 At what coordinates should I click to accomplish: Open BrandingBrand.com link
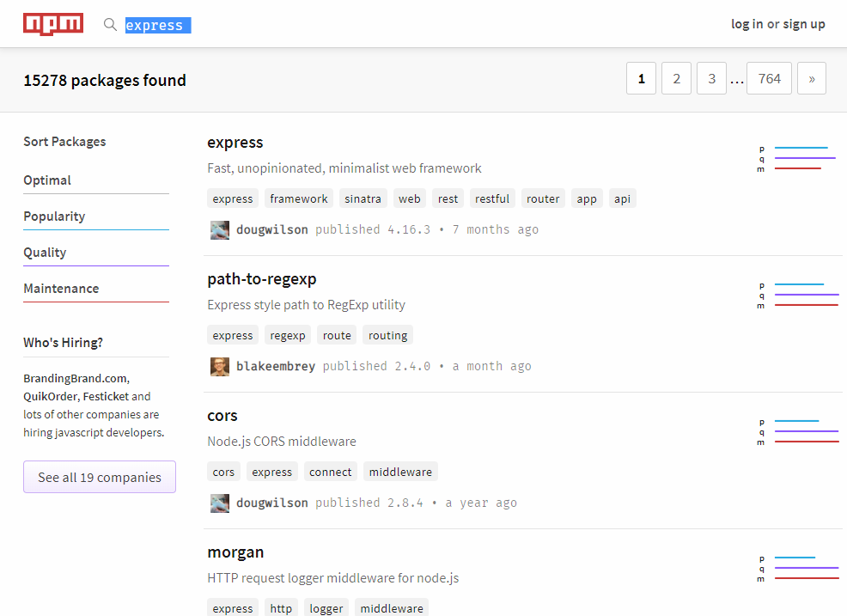pos(76,378)
